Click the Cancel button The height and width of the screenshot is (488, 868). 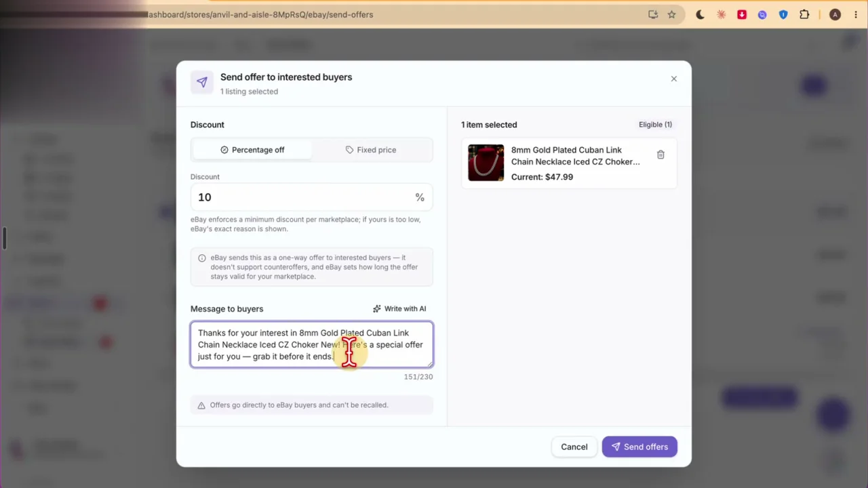tap(574, 447)
